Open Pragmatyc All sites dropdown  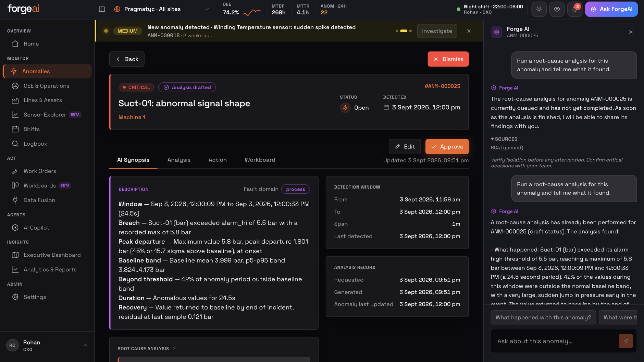coord(162,9)
